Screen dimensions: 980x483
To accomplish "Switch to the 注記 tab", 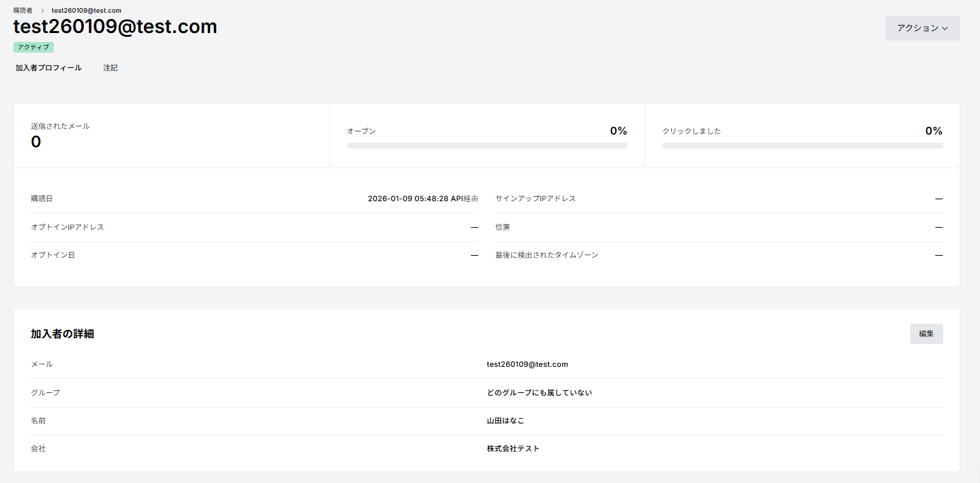I will tap(110, 68).
